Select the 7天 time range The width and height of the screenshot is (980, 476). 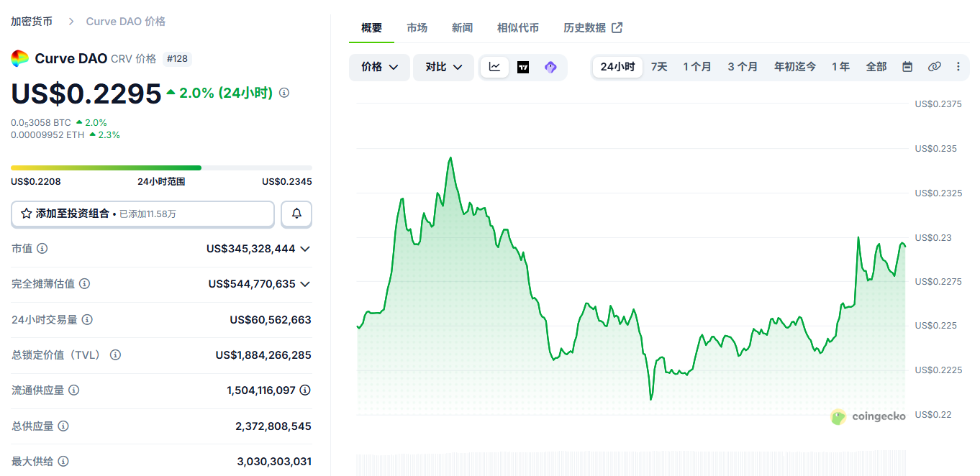(x=659, y=67)
